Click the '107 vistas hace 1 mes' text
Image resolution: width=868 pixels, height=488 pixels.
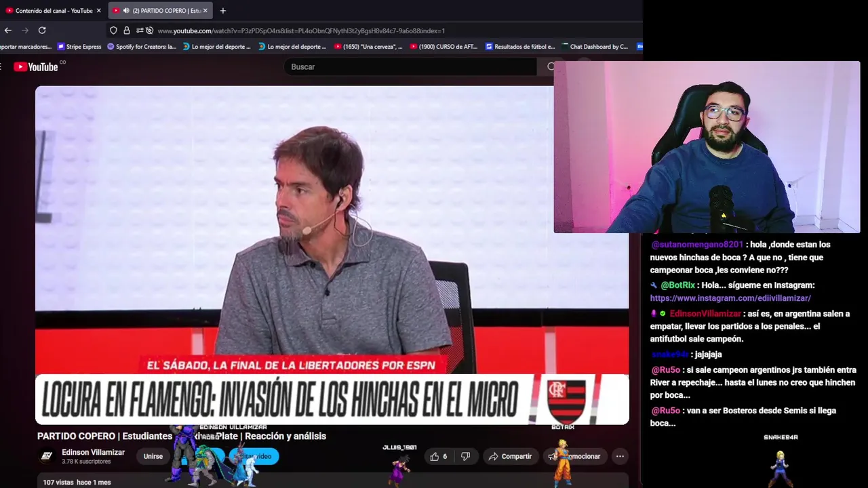(x=77, y=483)
